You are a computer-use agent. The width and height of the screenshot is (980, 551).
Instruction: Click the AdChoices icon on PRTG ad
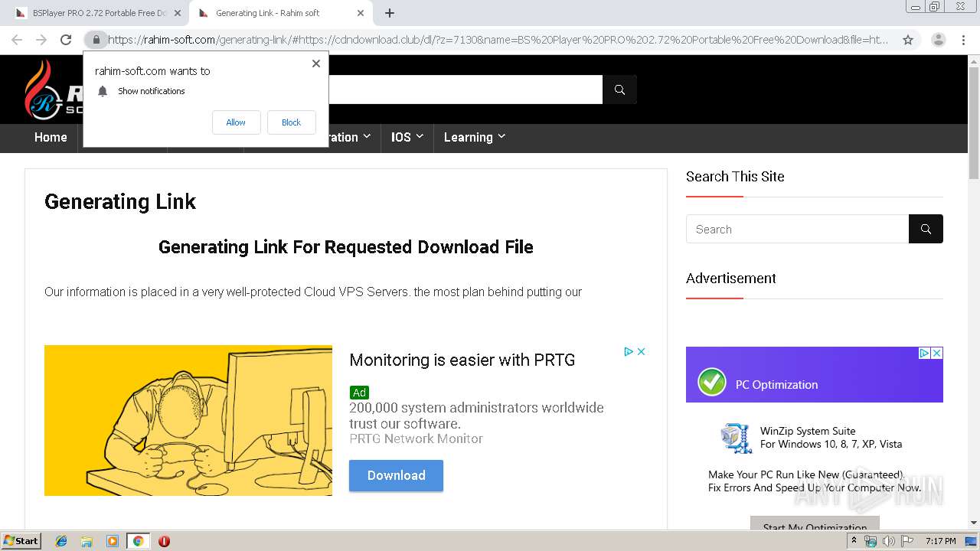point(629,351)
